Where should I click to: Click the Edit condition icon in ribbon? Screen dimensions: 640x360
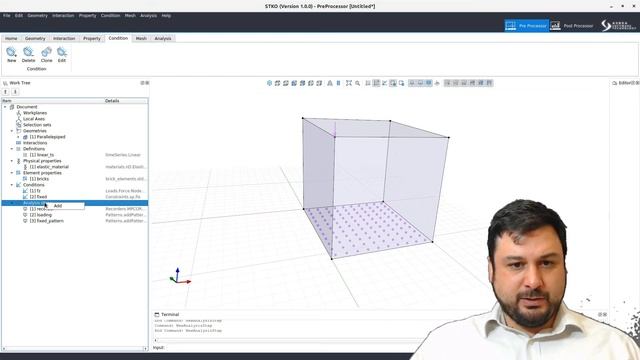click(x=62, y=52)
